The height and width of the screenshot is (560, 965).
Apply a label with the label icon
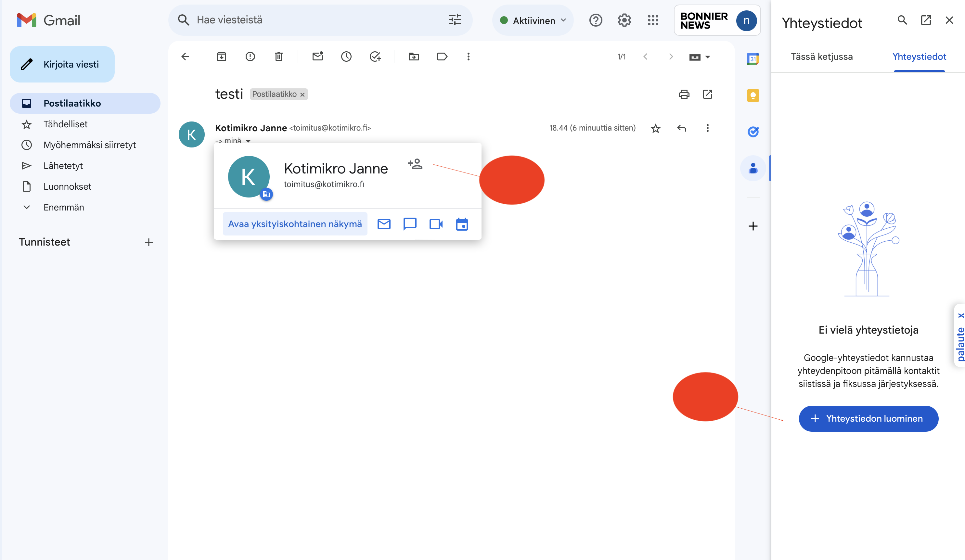(x=442, y=56)
